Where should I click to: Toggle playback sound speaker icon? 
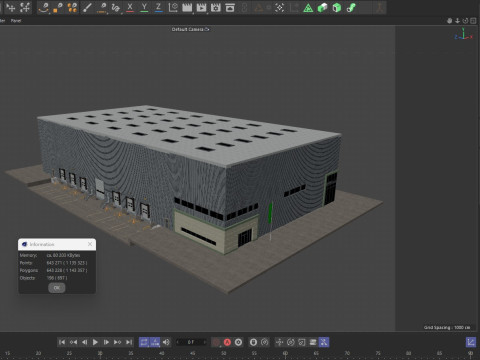pyautogui.click(x=166, y=342)
